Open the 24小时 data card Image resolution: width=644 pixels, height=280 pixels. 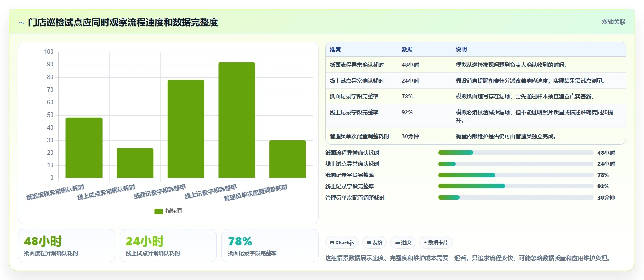point(168,246)
